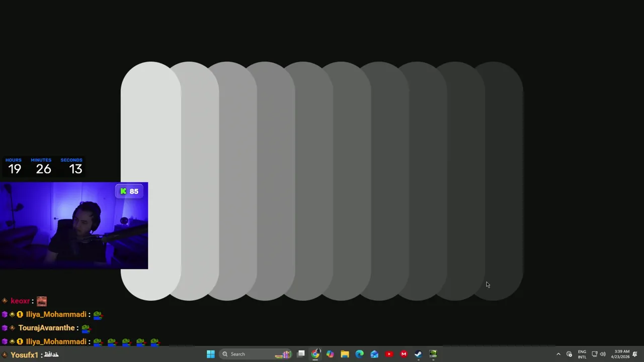The height and width of the screenshot is (362, 644).
Task: Click chat username TourajAvaranthe
Action: [47, 328]
